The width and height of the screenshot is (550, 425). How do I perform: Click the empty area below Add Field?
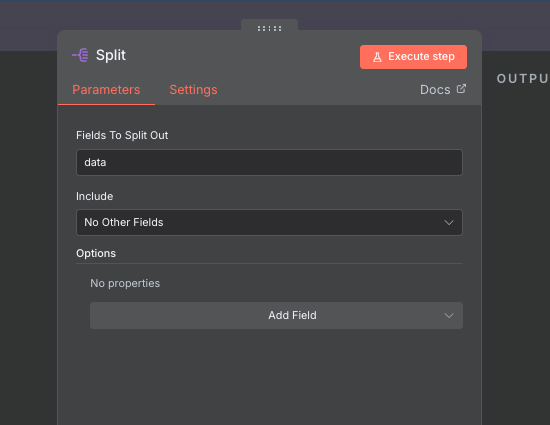(269, 377)
